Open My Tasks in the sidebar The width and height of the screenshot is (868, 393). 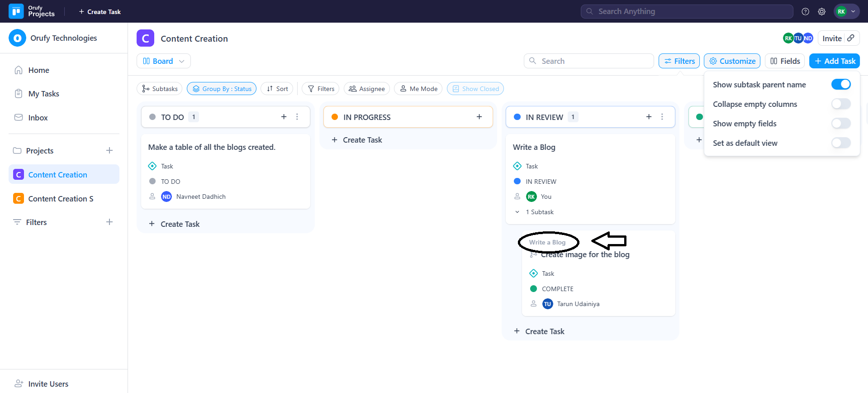(x=43, y=94)
